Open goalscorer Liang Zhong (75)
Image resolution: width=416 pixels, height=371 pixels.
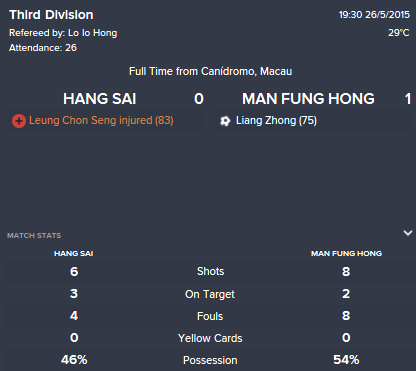click(276, 120)
